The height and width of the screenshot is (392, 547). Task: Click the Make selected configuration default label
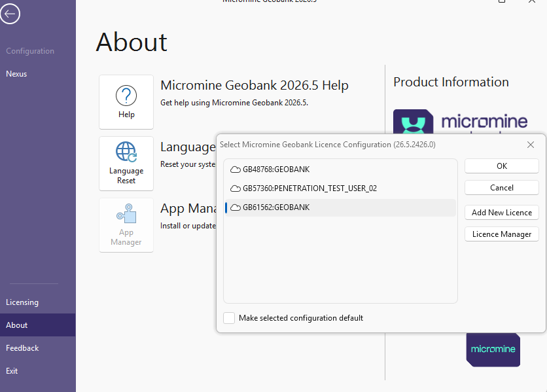click(301, 318)
